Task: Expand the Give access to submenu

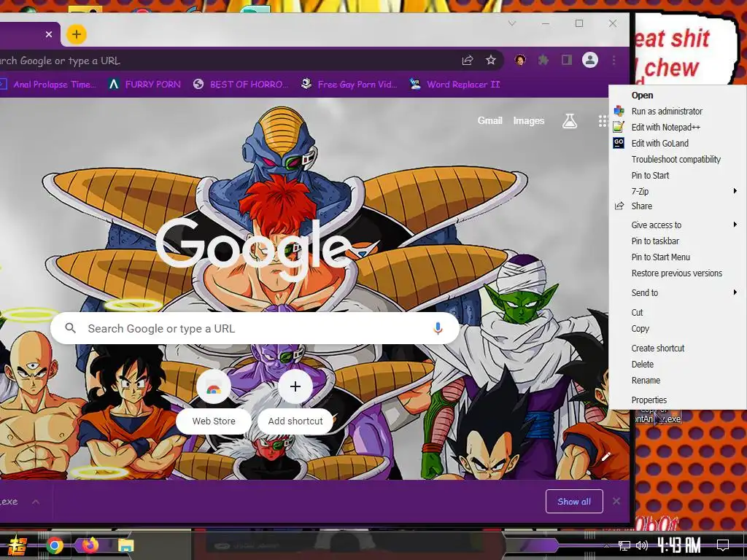Action: coord(678,225)
